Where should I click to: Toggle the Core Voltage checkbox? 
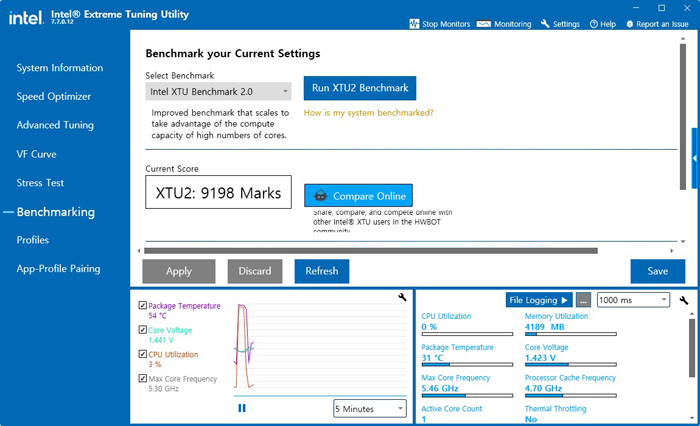pos(143,329)
